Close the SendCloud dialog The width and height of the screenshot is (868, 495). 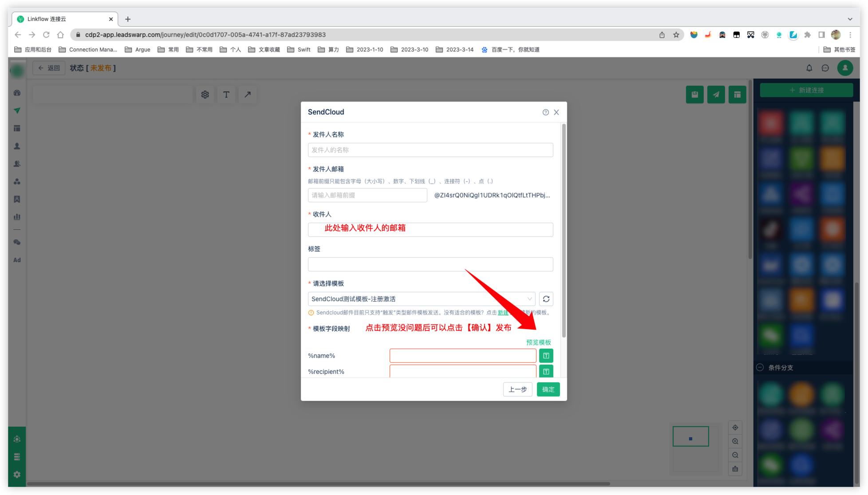coord(556,112)
